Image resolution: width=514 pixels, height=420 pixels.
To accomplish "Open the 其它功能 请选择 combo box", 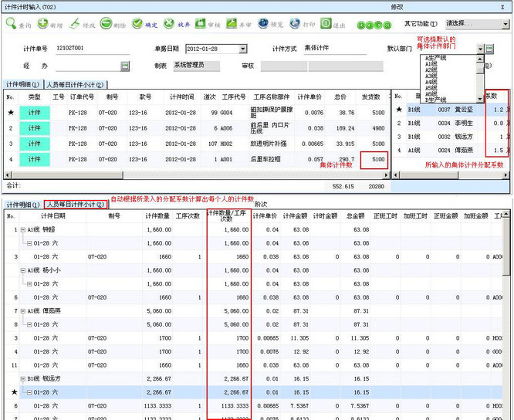I will 477,24.
